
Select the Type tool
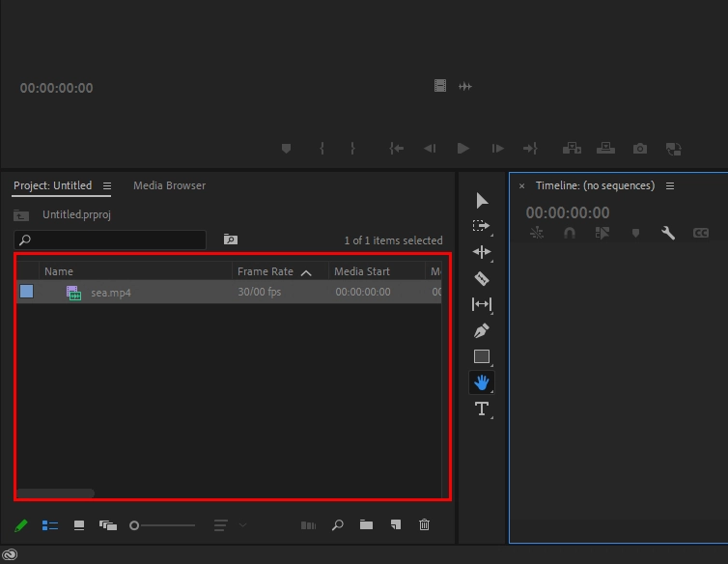482,409
